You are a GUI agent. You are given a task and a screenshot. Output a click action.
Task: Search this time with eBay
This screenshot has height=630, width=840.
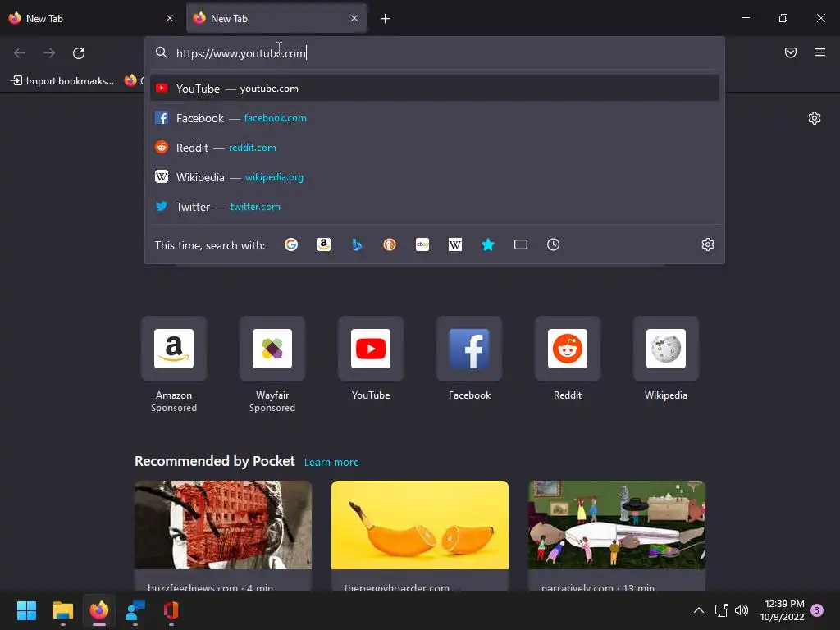[x=422, y=244]
